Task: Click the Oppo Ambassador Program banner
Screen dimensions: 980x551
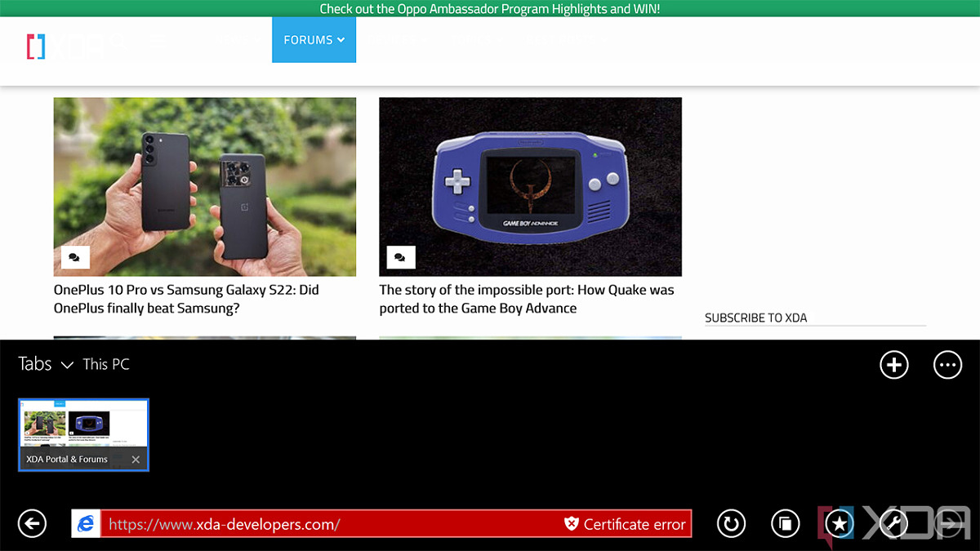Action: click(489, 9)
